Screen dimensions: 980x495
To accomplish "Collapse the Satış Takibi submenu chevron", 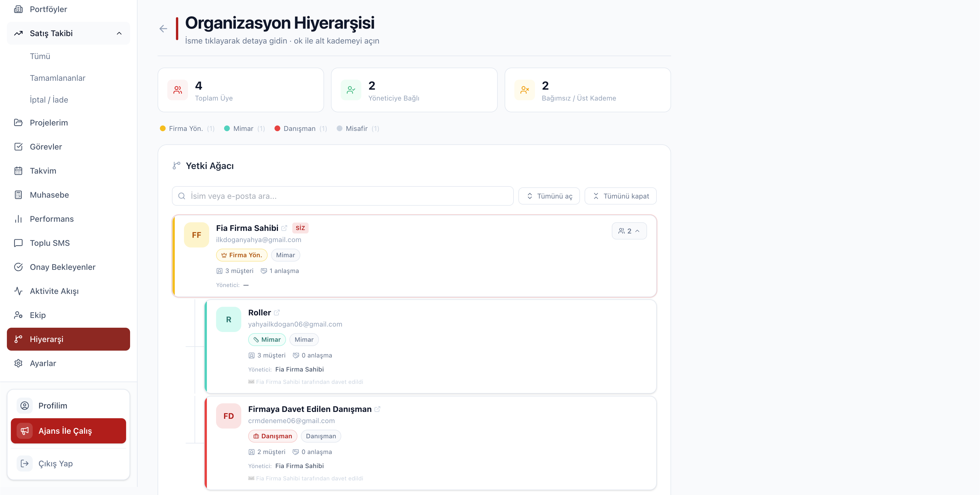I will click(119, 33).
